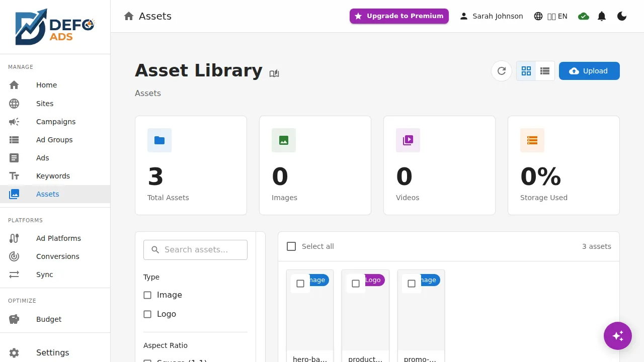The image size is (644, 362).
Task: Click the Budget sidebar label
Action: point(49,319)
